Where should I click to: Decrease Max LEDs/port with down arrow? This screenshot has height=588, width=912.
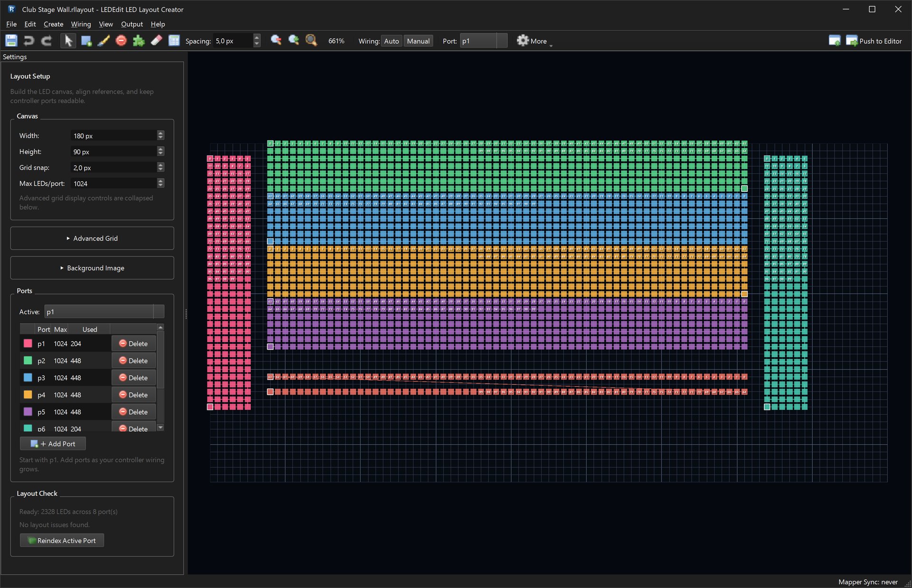coord(161,186)
